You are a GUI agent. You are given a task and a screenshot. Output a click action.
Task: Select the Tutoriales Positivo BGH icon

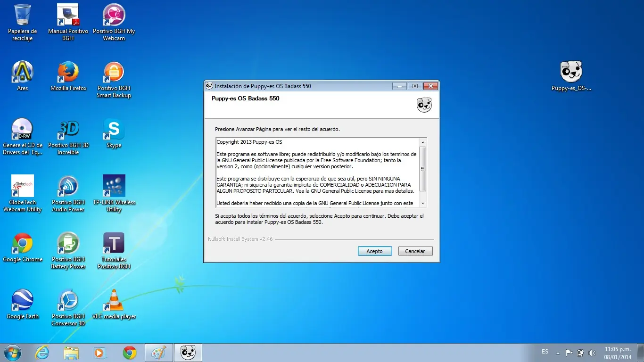click(x=114, y=250)
